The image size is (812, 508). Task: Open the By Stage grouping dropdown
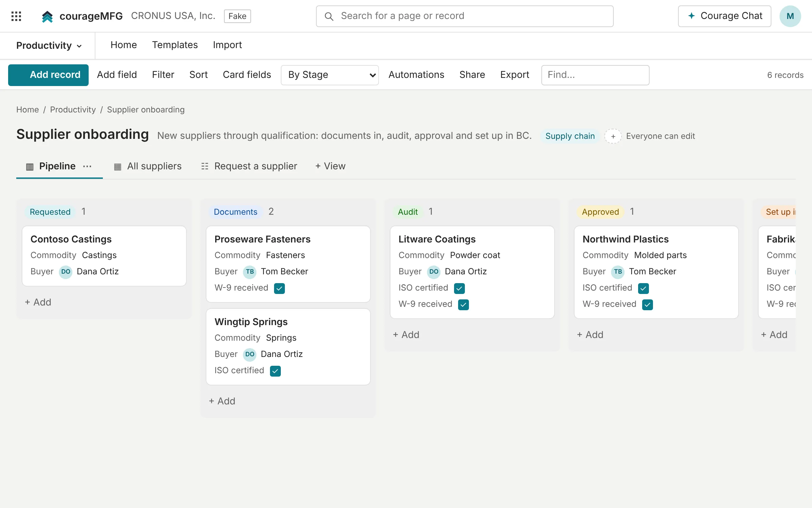[x=330, y=75]
